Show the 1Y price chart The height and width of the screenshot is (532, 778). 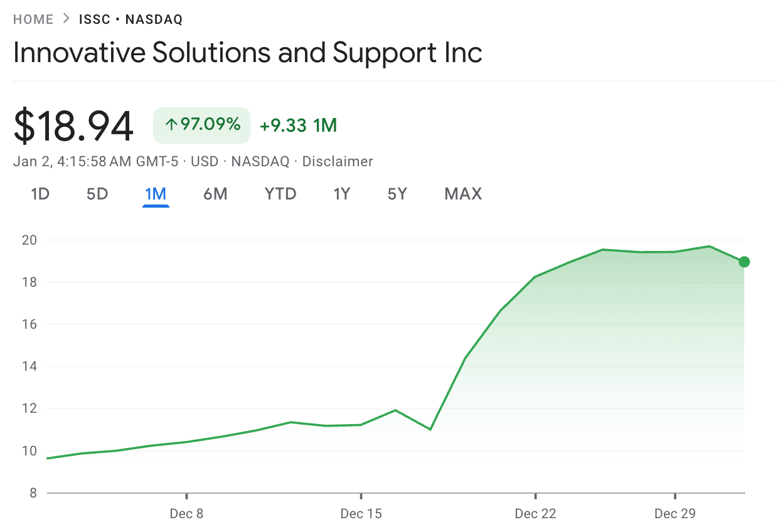[341, 194]
